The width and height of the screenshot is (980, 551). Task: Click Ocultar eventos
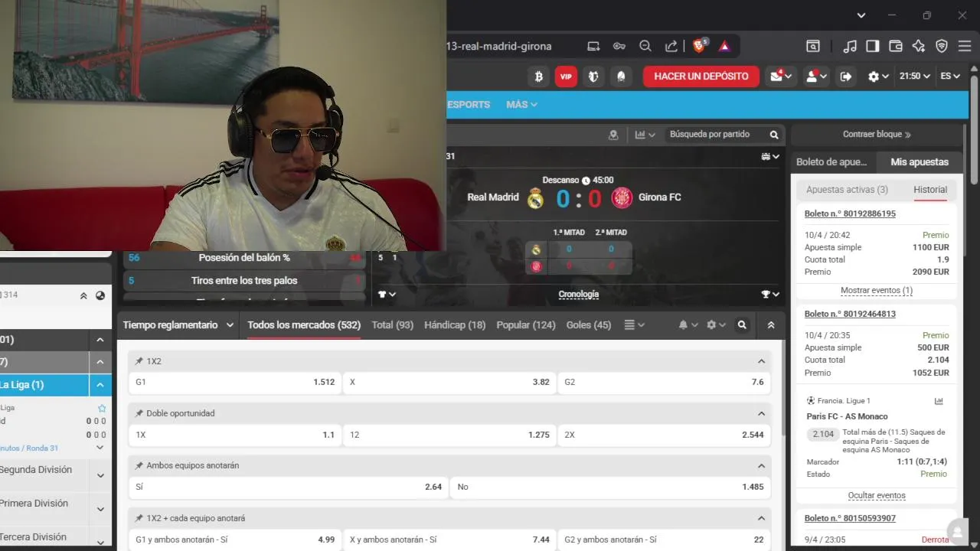coord(877,496)
